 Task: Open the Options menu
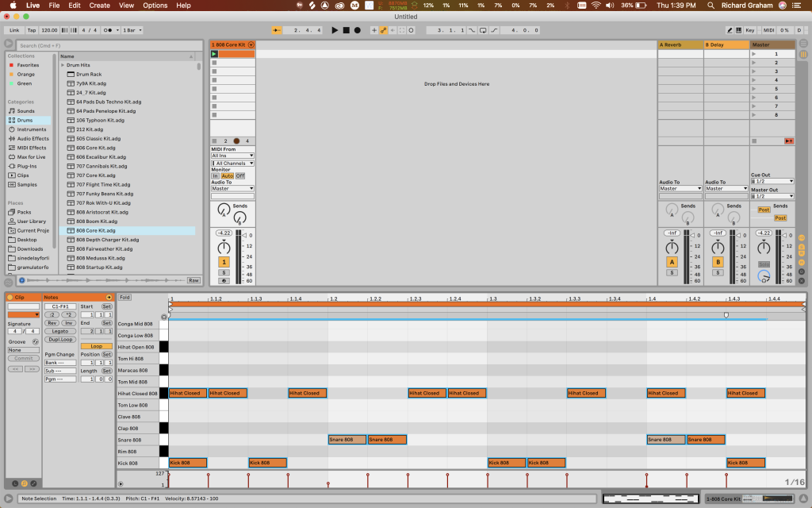155,6
